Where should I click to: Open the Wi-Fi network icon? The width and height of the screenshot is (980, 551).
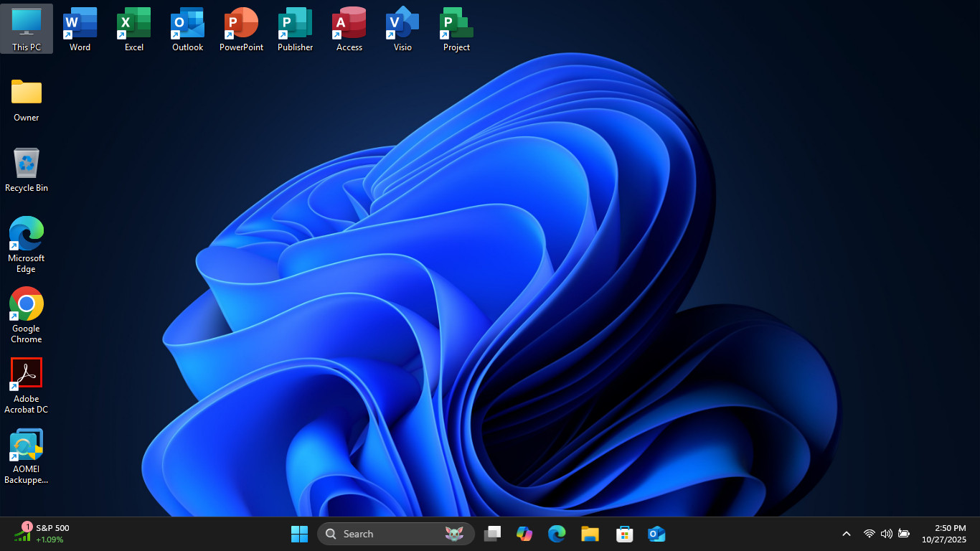pos(870,534)
